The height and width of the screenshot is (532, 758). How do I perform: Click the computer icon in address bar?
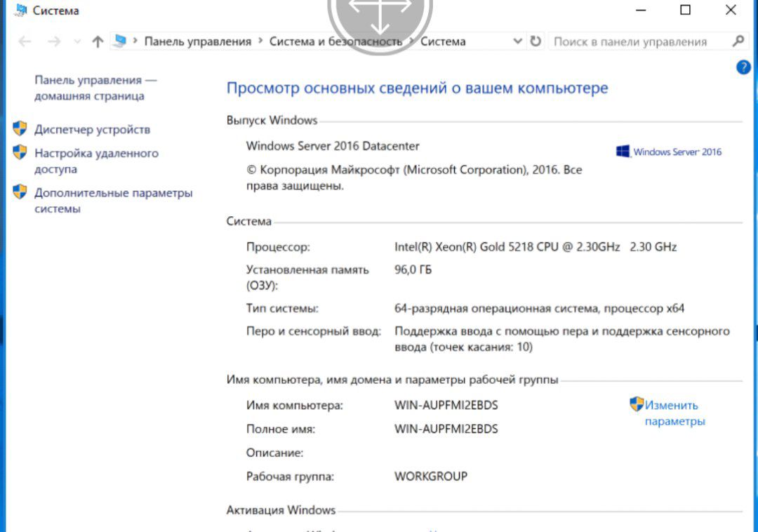click(x=120, y=41)
